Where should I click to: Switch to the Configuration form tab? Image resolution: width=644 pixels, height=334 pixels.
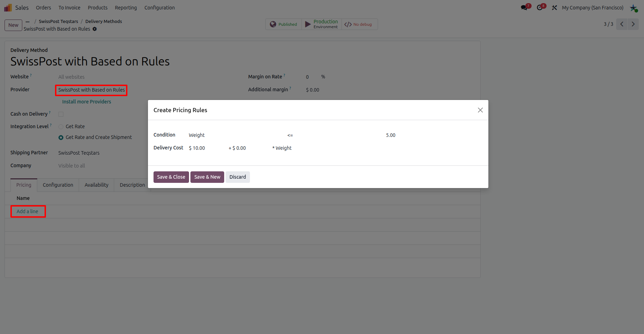(58, 185)
